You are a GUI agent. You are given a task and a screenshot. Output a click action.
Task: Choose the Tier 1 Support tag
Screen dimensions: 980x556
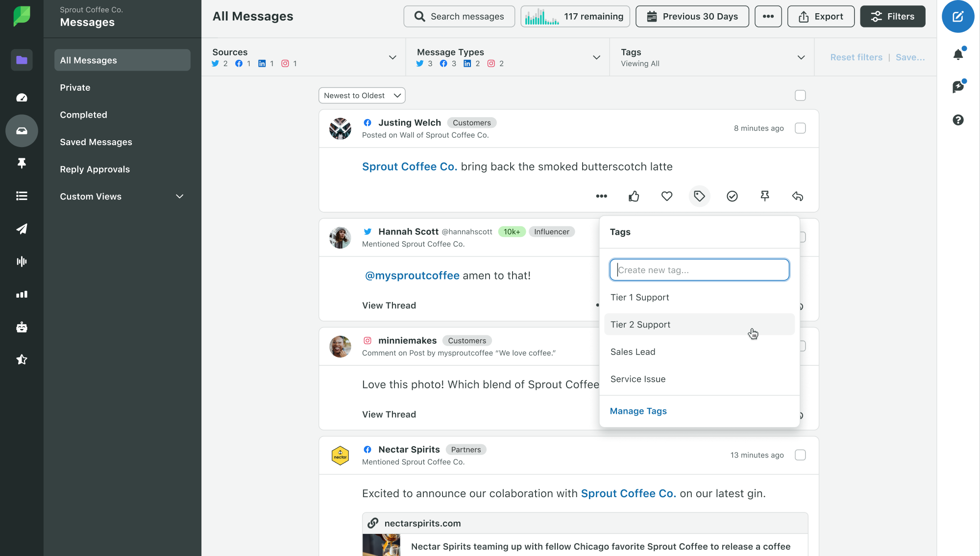pos(699,297)
